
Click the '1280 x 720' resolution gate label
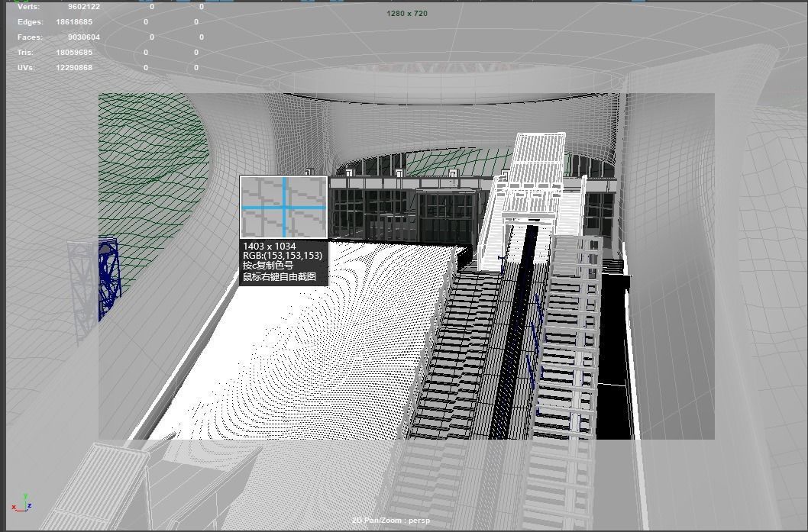click(x=407, y=14)
